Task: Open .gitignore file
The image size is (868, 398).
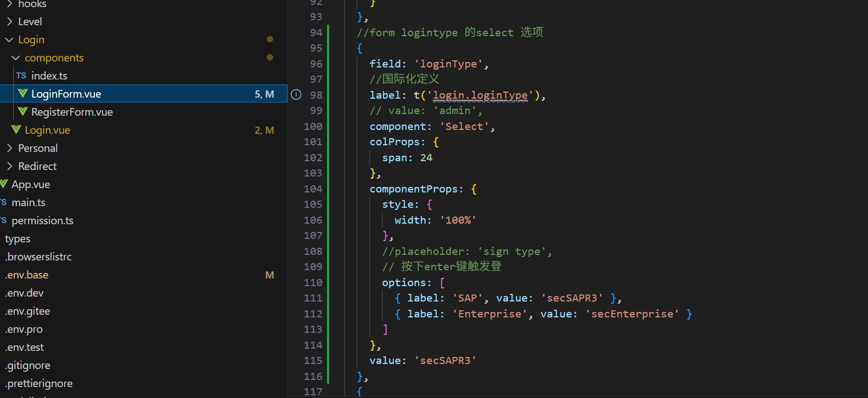Action: [x=27, y=365]
